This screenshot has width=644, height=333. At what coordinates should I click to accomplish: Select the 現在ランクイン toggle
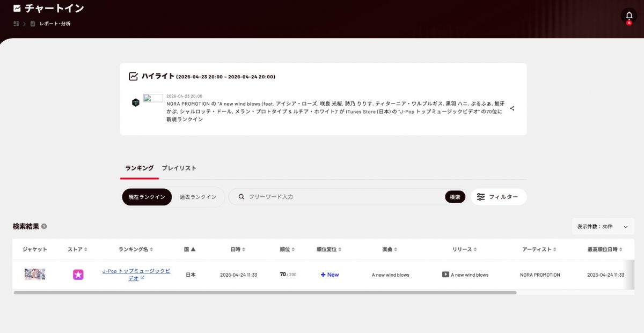click(147, 197)
